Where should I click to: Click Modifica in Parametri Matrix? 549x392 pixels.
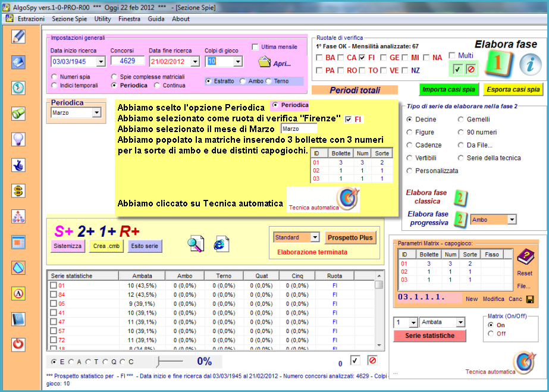[494, 299]
